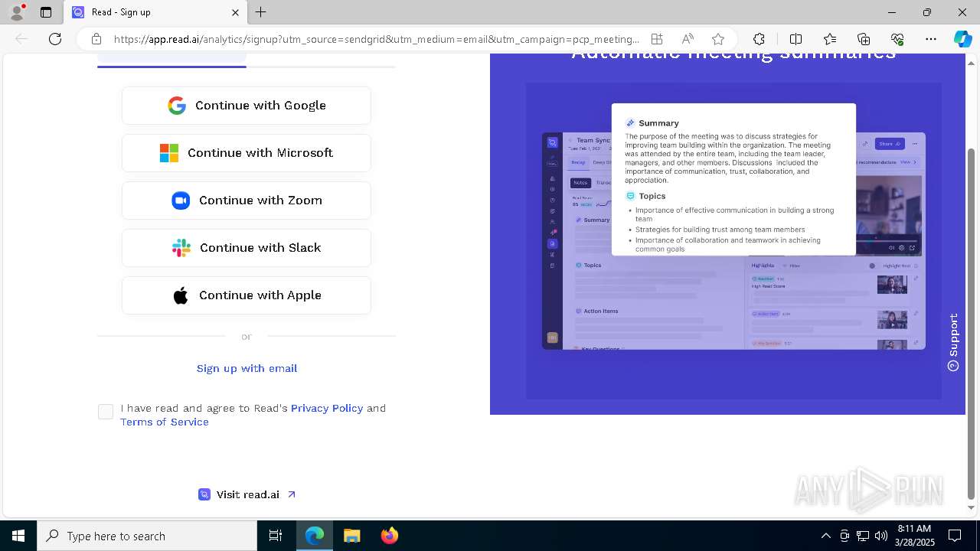980x551 pixels.
Task: Activate Read aloud icon in address bar
Action: pos(688,39)
